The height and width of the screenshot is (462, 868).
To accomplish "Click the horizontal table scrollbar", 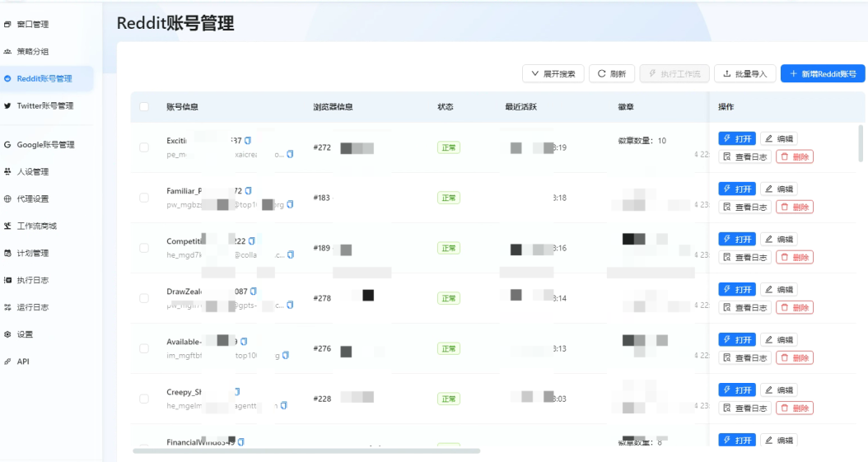I will click(x=306, y=451).
